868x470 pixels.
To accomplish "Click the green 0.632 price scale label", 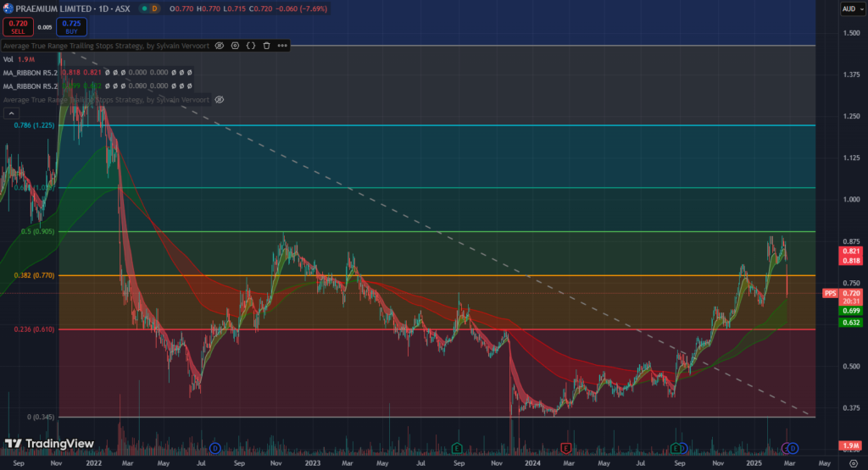I will click(x=851, y=323).
